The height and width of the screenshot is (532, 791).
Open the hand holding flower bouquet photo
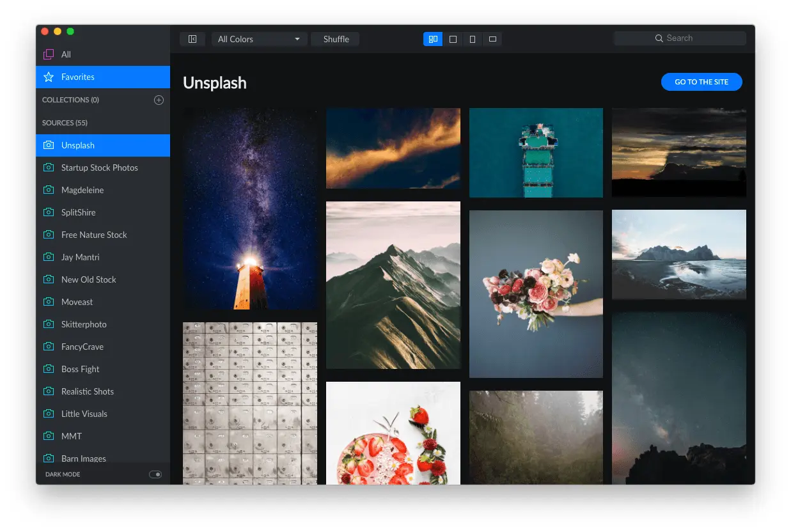click(536, 294)
